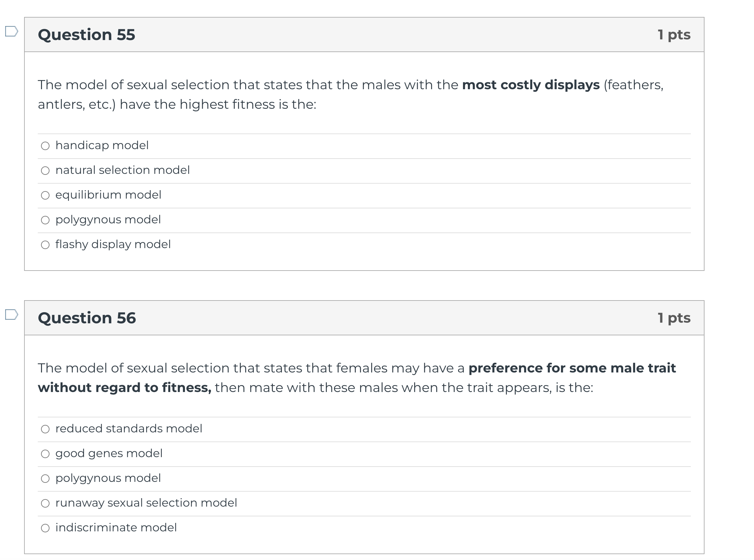This screenshot has width=754, height=560.
Task: Pick runaway sexual selection model
Action: click(45, 504)
